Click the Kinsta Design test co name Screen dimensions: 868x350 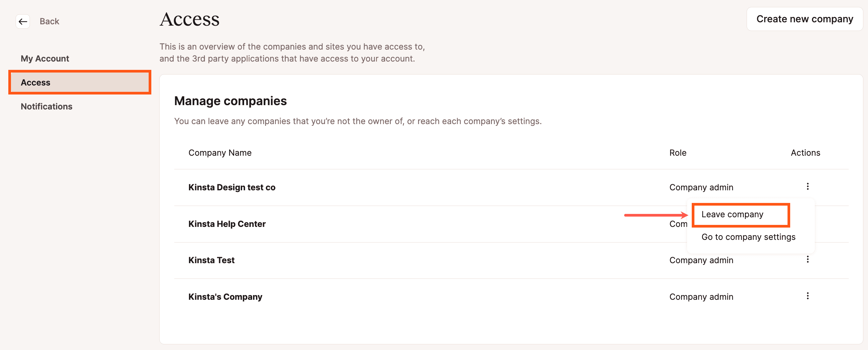tap(232, 187)
